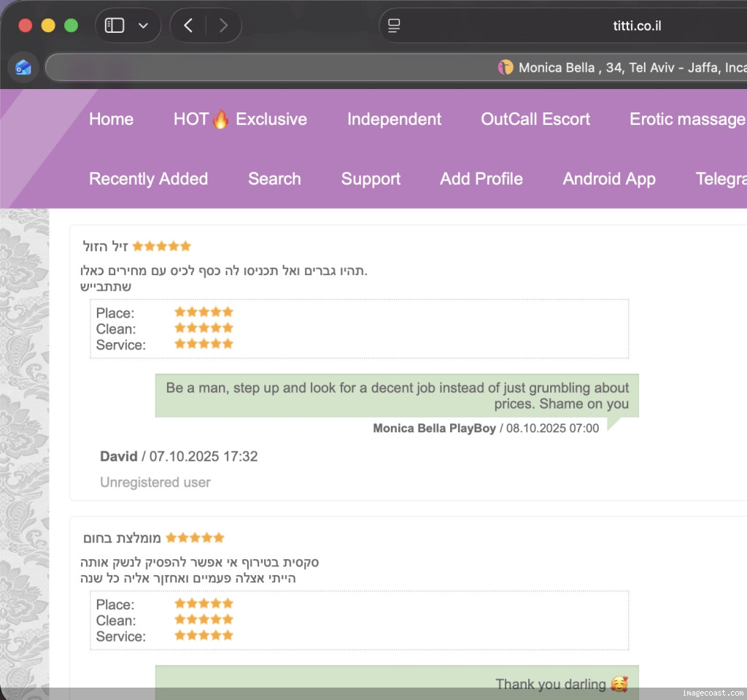Toggle the Safari sidebar icon
This screenshot has width=747, height=700.
pos(115,26)
